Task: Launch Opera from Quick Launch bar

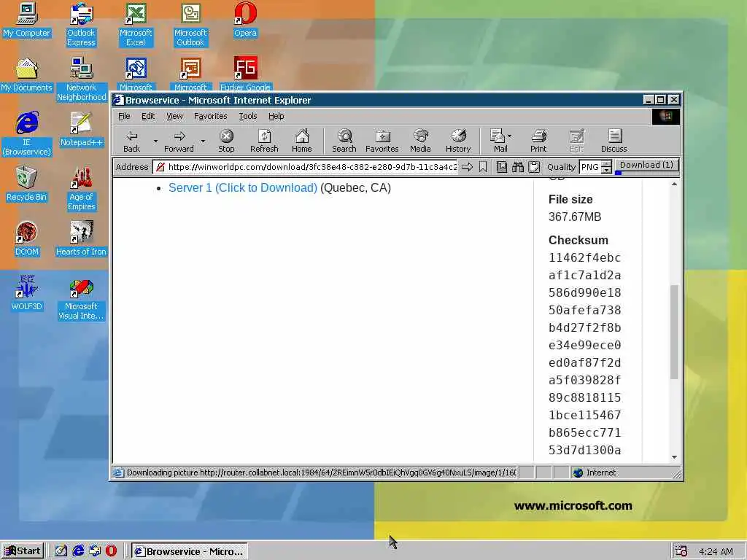Action: (x=111, y=551)
